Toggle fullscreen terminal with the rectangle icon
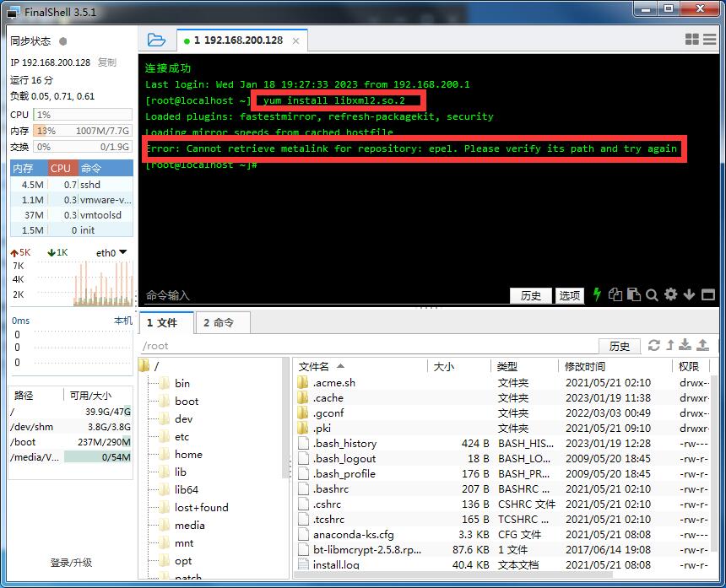 [x=707, y=295]
